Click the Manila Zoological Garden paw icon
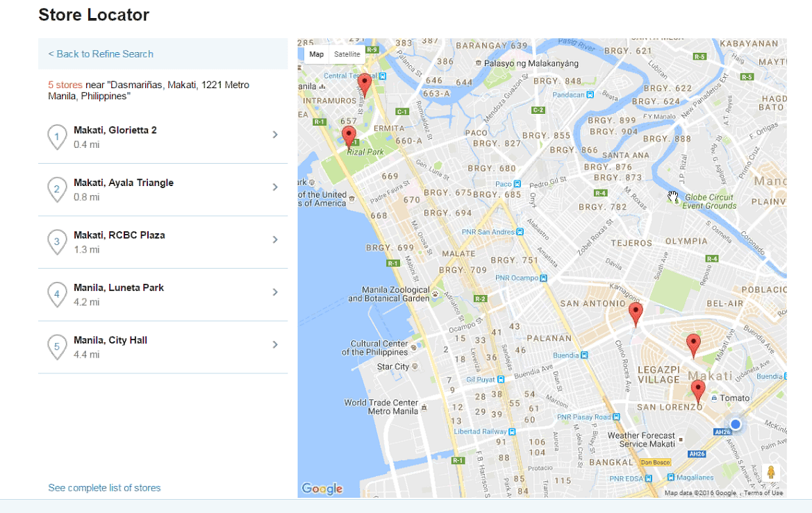 point(436,294)
